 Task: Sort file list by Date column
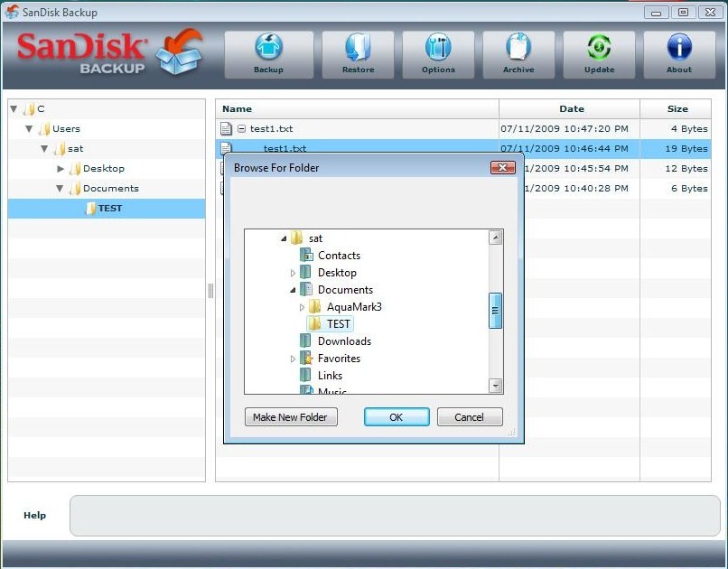(x=570, y=108)
